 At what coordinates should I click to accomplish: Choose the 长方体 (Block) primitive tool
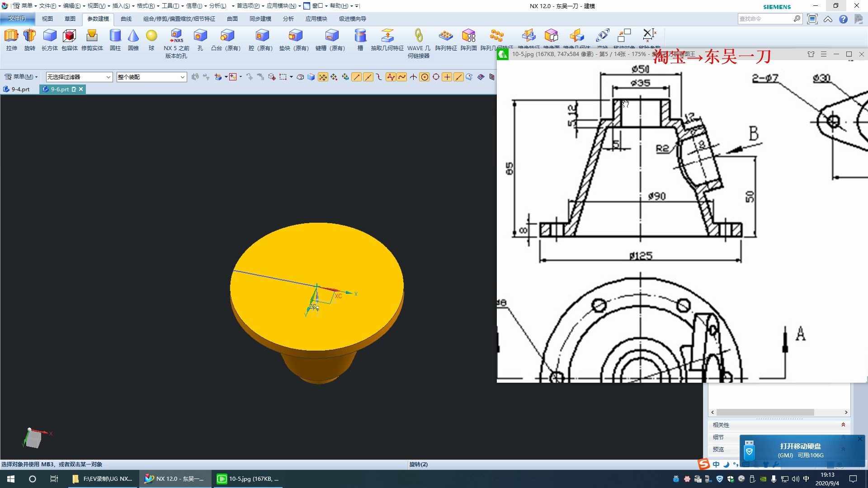tap(50, 36)
